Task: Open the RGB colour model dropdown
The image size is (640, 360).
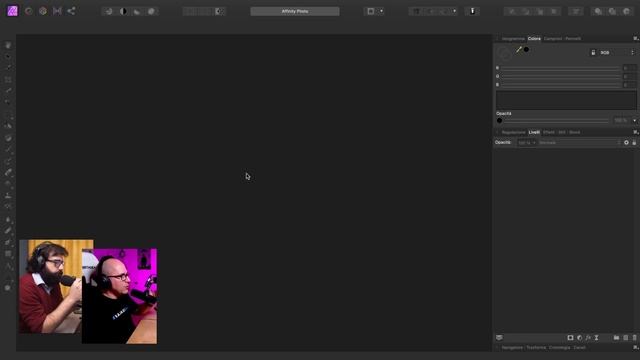Action: tap(616, 53)
